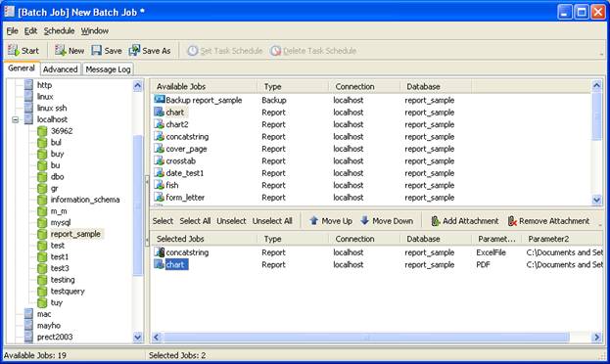Click the Type column header in Available Jobs
Image resolution: width=610 pixels, height=364 pixels.
click(293, 86)
